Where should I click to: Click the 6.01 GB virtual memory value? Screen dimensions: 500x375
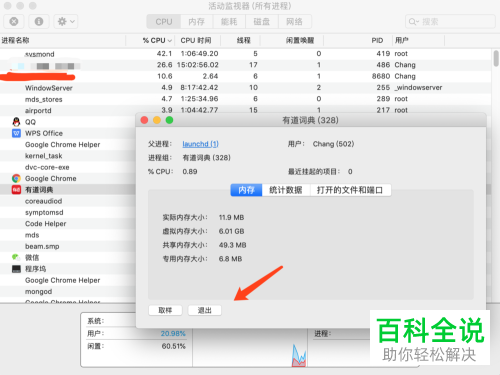(x=231, y=231)
